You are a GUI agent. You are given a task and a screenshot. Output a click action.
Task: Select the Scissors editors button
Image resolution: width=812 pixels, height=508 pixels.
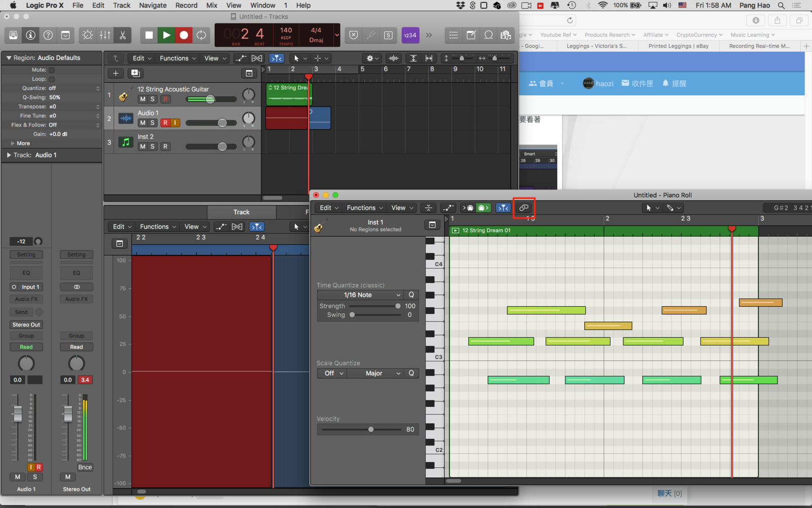tap(122, 35)
